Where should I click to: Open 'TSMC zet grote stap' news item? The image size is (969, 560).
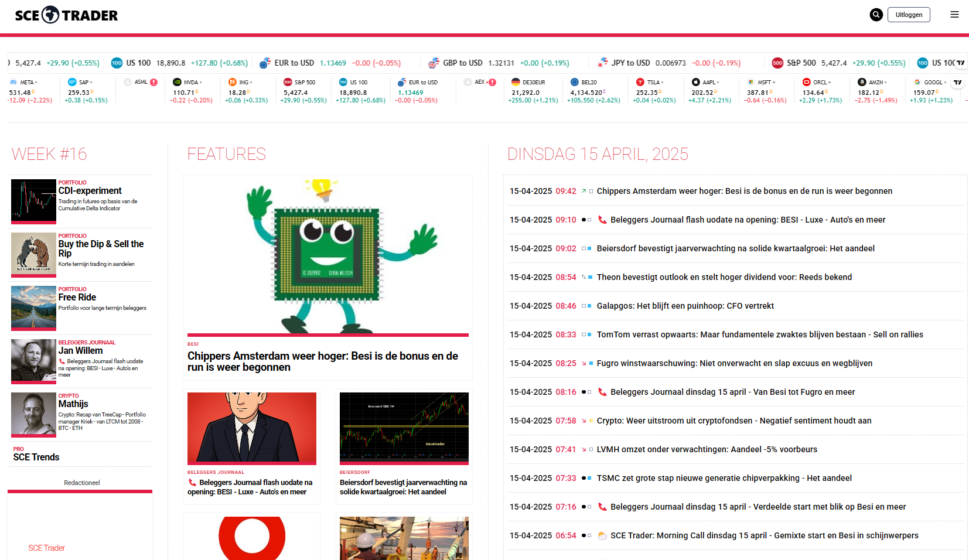coord(724,478)
